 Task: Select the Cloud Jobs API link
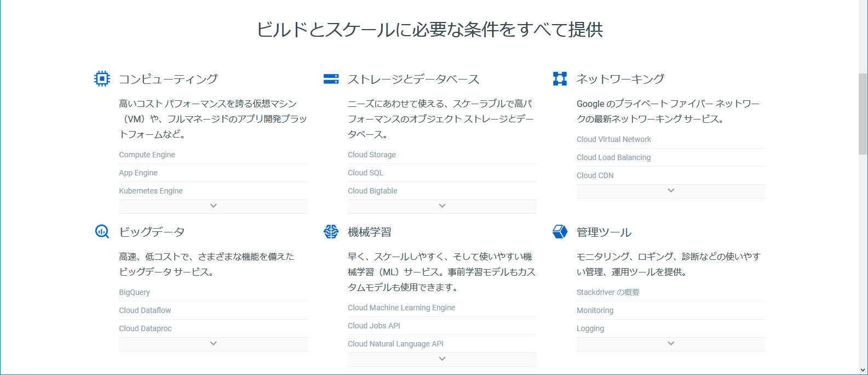373,326
